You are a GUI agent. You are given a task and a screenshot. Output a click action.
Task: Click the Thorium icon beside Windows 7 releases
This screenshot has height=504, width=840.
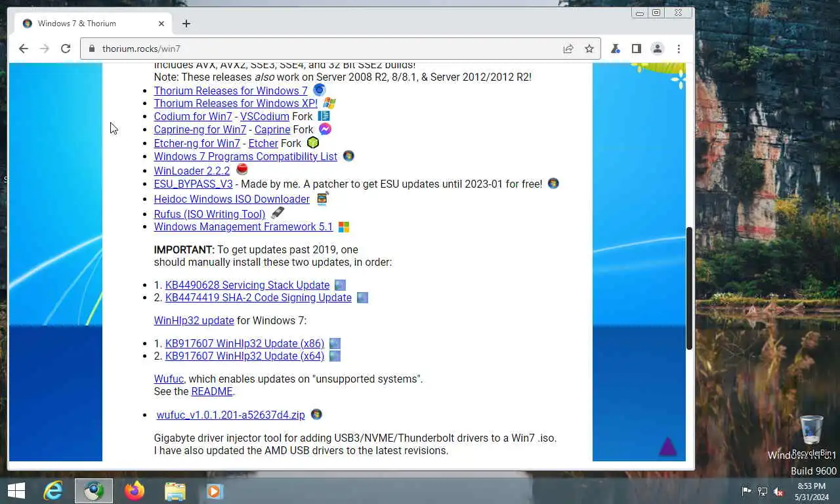click(x=319, y=90)
